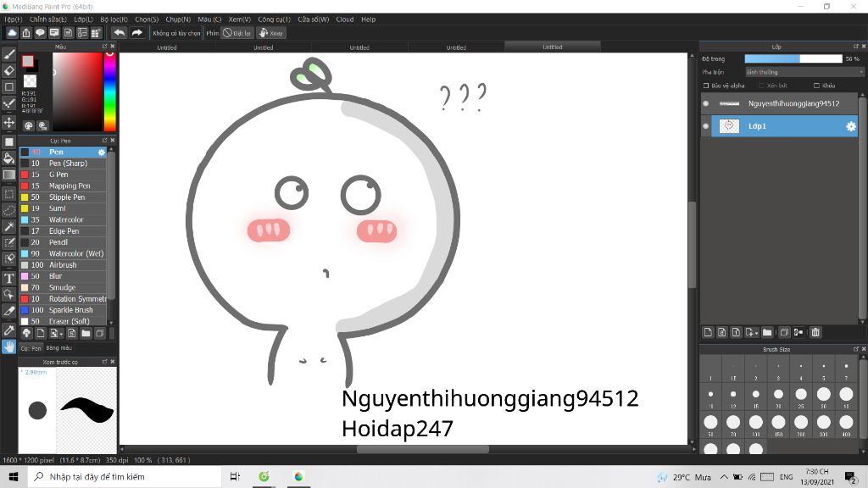Viewport: 868px width, 488px height.
Task: Open the brush add dropdown arrow
Action: pyautogui.click(x=61, y=334)
